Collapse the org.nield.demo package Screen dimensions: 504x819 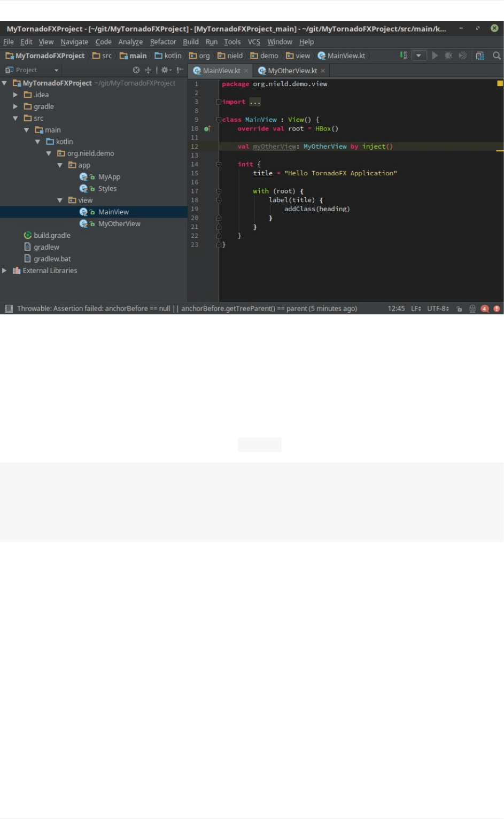(x=49, y=153)
